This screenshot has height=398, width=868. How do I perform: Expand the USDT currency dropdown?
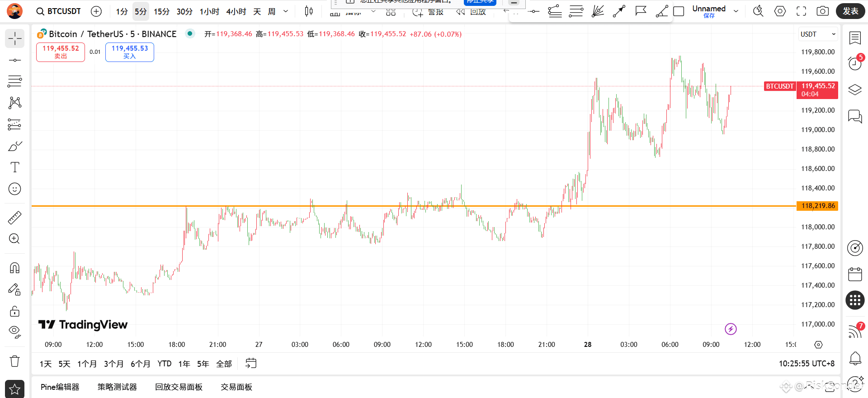[x=818, y=34]
